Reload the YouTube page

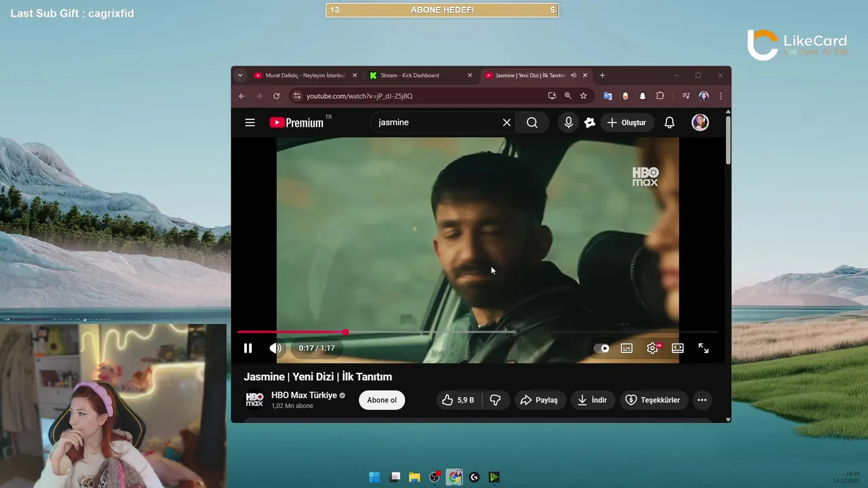pyautogui.click(x=276, y=96)
